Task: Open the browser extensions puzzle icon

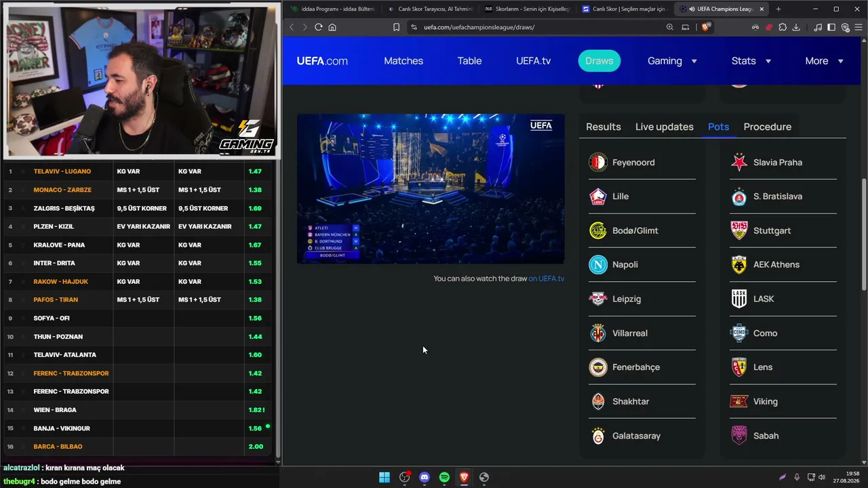Action: point(783,27)
